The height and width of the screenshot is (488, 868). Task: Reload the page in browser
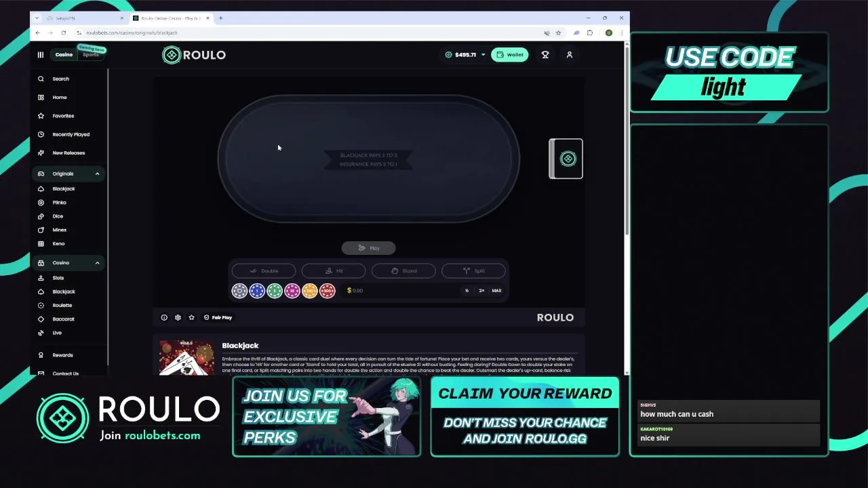(x=64, y=33)
